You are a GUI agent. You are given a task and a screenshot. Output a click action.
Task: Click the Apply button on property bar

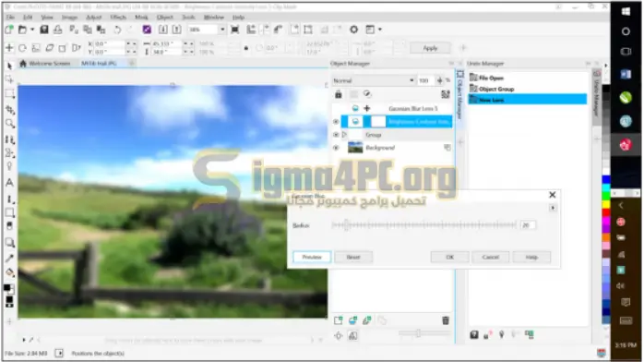click(430, 48)
